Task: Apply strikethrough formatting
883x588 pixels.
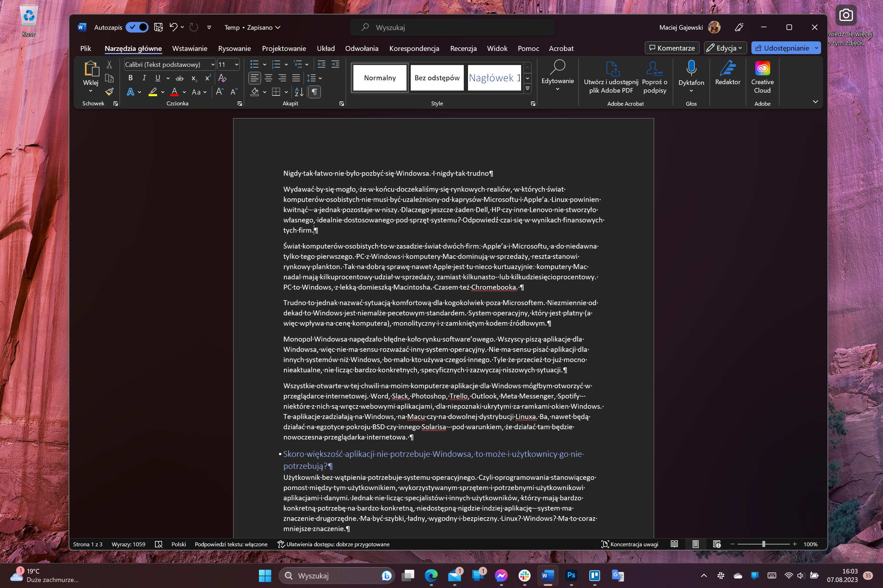Action: pyautogui.click(x=180, y=78)
